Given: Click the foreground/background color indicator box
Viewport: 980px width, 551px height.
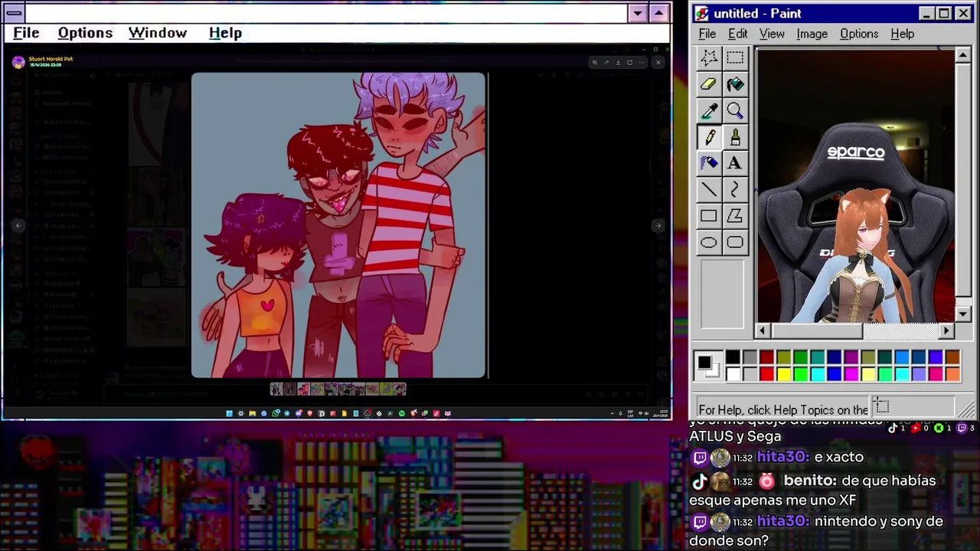Looking at the screenshot, I should 708,366.
